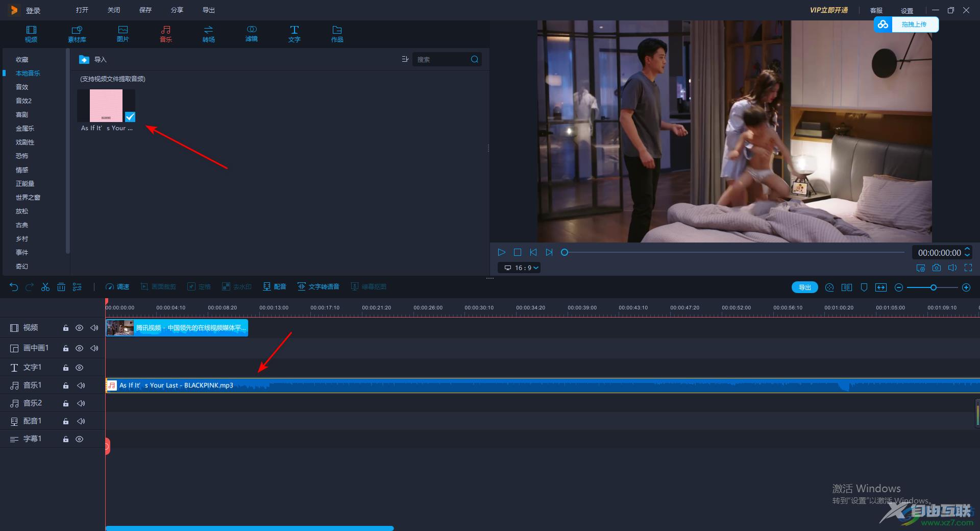The width and height of the screenshot is (980, 531).
Task: Open the 滤镜 filters tab
Action: point(252,34)
